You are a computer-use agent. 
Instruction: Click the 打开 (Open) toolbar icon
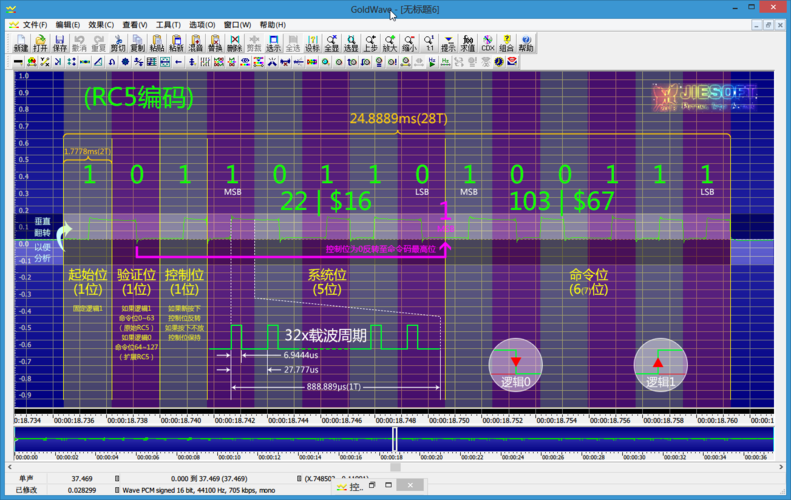[x=40, y=43]
